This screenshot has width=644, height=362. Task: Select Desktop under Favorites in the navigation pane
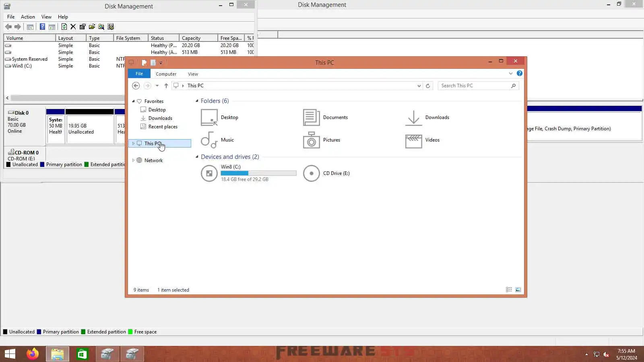coord(157,110)
